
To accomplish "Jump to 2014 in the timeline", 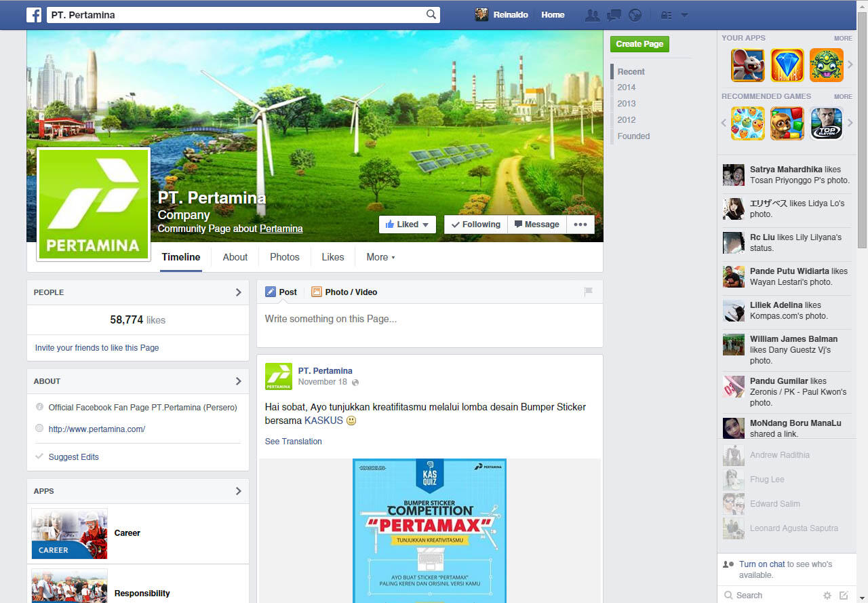I will coord(627,87).
